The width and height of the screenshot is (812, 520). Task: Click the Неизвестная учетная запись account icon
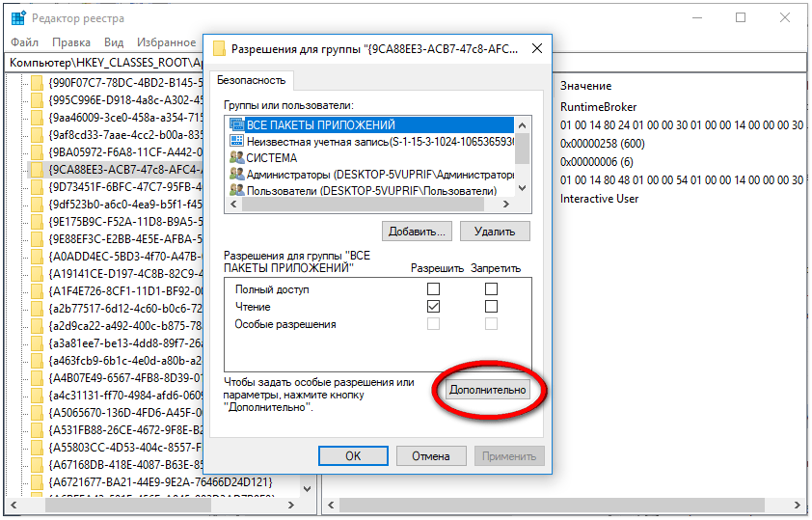pos(236,141)
